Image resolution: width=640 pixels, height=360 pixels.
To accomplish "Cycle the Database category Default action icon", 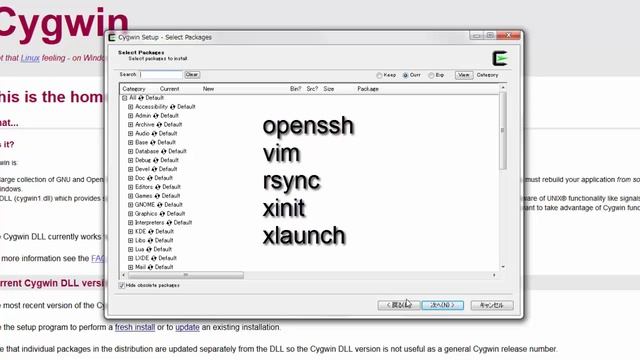I will click(163, 151).
